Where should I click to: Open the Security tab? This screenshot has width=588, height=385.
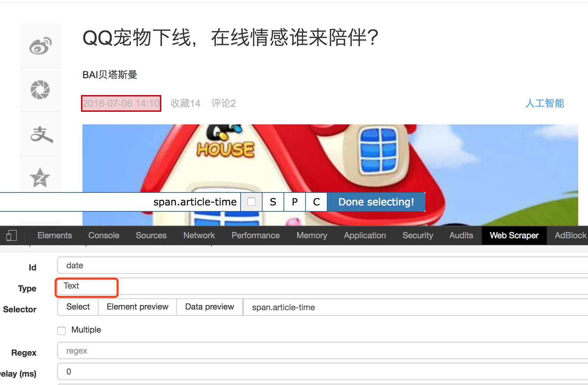[418, 235]
